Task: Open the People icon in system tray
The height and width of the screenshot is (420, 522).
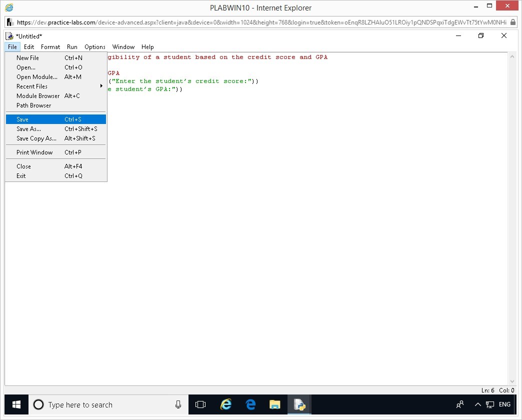Action: (460, 404)
